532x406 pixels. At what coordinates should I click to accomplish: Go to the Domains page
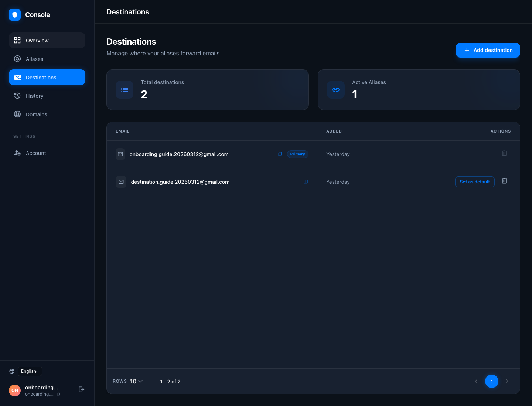point(36,114)
